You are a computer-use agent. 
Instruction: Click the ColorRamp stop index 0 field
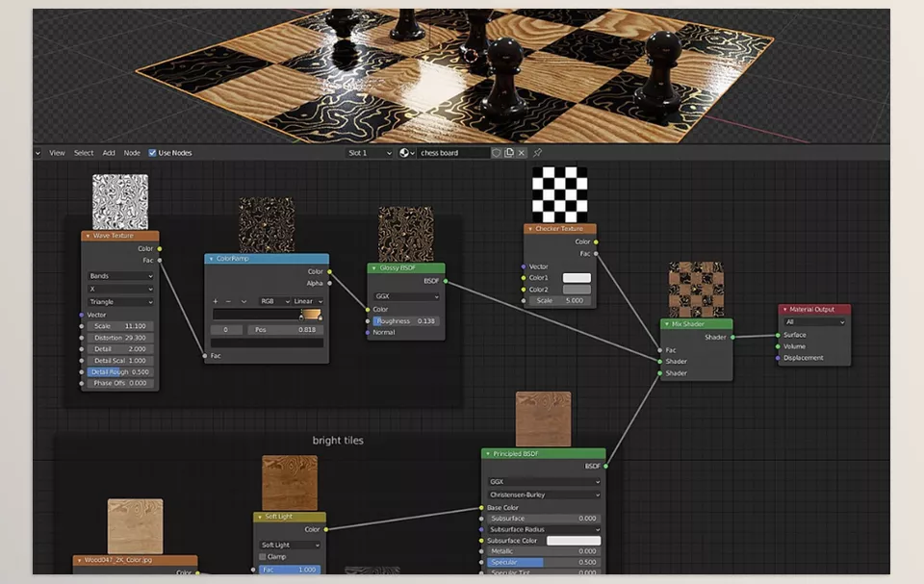pyautogui.click(x=225, y=330)
